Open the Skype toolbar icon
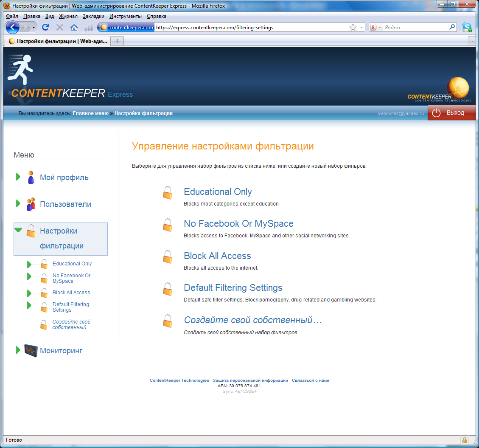 tap(467, 27)
